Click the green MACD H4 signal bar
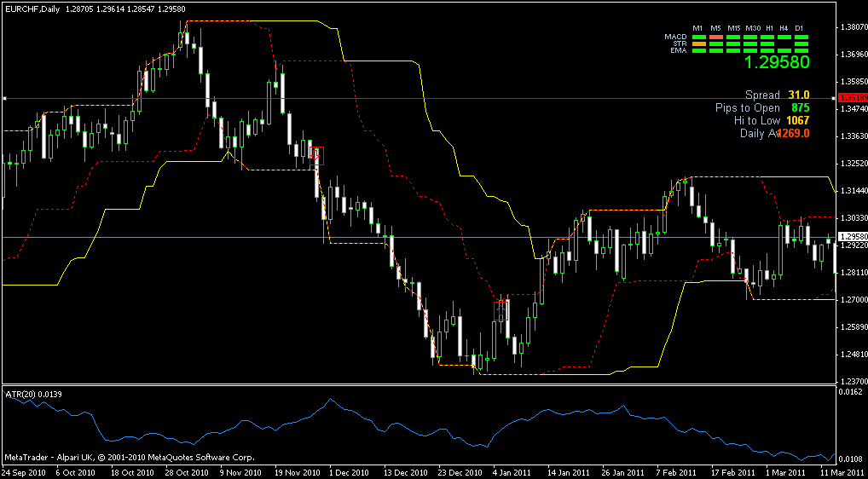Viewport: 868px width, 479px height. point(784,37)
